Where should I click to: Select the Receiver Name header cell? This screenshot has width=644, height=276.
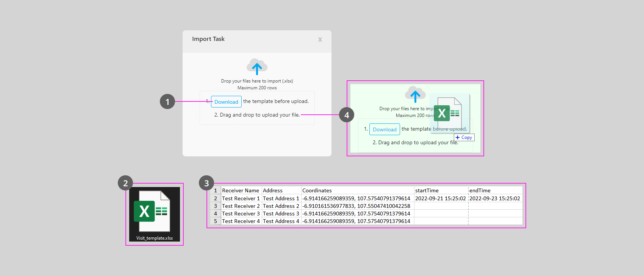(241, 190)
